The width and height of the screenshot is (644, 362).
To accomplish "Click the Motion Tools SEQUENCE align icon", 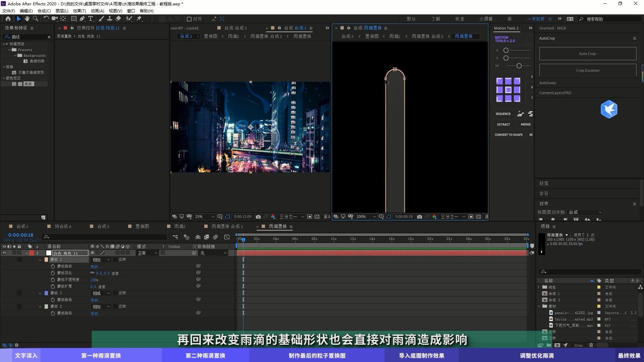I will [521, 114].
